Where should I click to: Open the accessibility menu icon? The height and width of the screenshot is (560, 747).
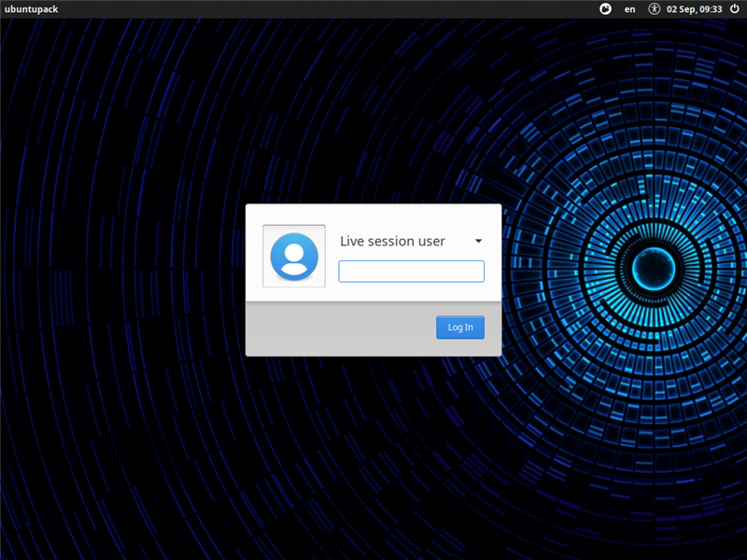click(x=655, y=9)
